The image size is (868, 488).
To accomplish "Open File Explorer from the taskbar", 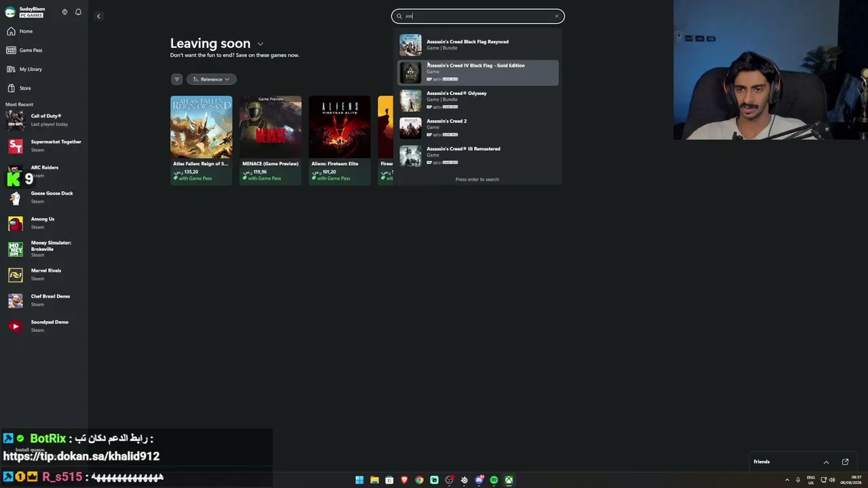I will 374,481.
